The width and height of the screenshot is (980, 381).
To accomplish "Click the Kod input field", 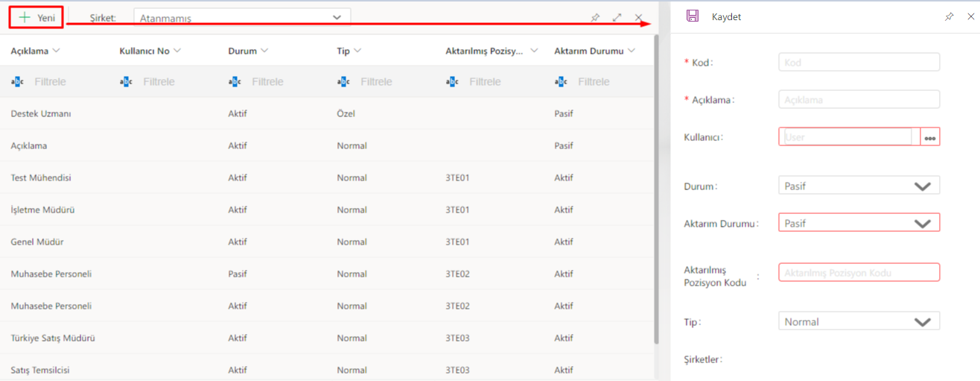I will pos(859,63).
